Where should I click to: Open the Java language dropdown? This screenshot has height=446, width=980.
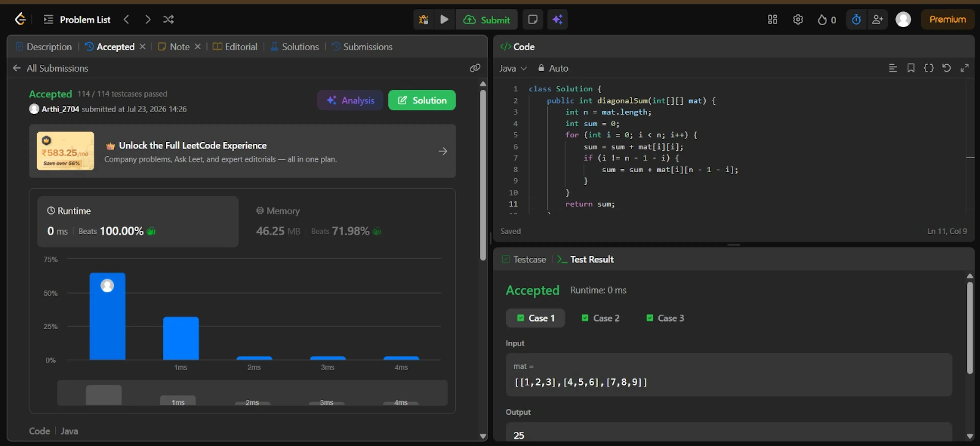(x=512, y=68)
